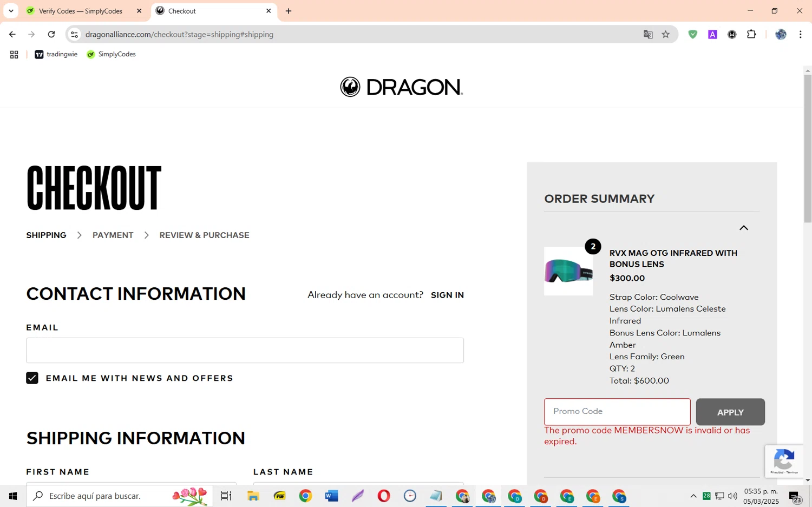Open the purple A extension icon

712,34
